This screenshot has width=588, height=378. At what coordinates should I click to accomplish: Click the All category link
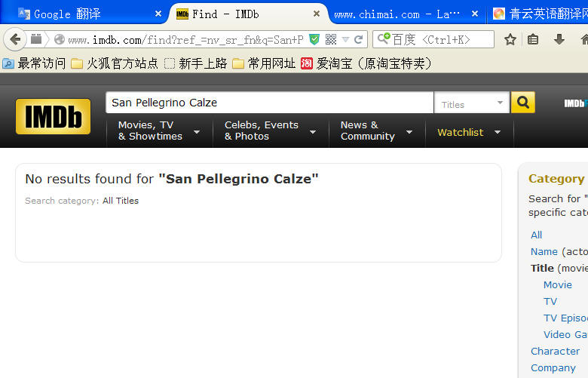[536, 235]
